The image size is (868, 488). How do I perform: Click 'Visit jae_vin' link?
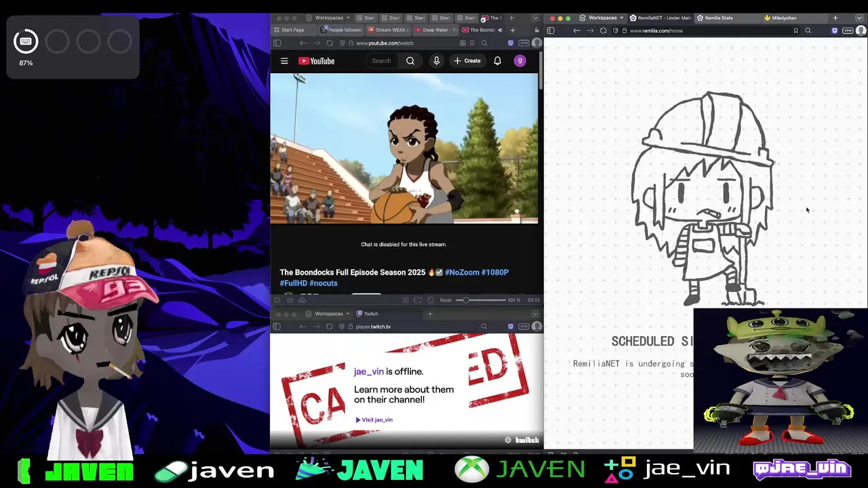coord(374,420)
